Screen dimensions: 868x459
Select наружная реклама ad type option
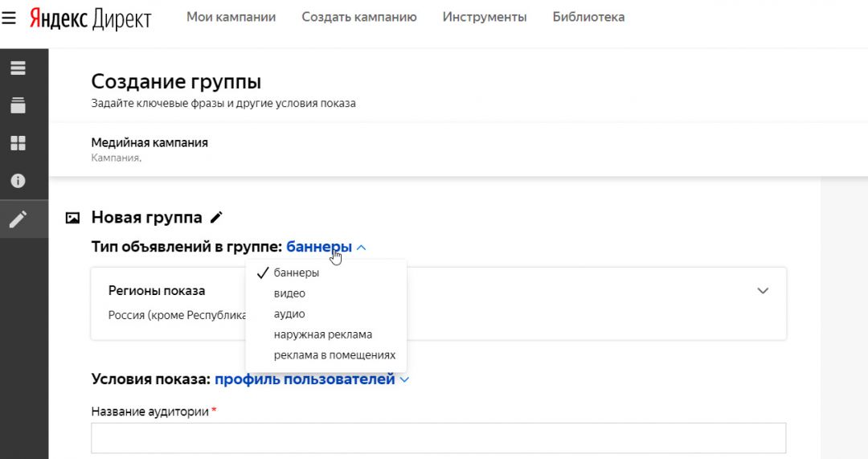coord(322,334)
